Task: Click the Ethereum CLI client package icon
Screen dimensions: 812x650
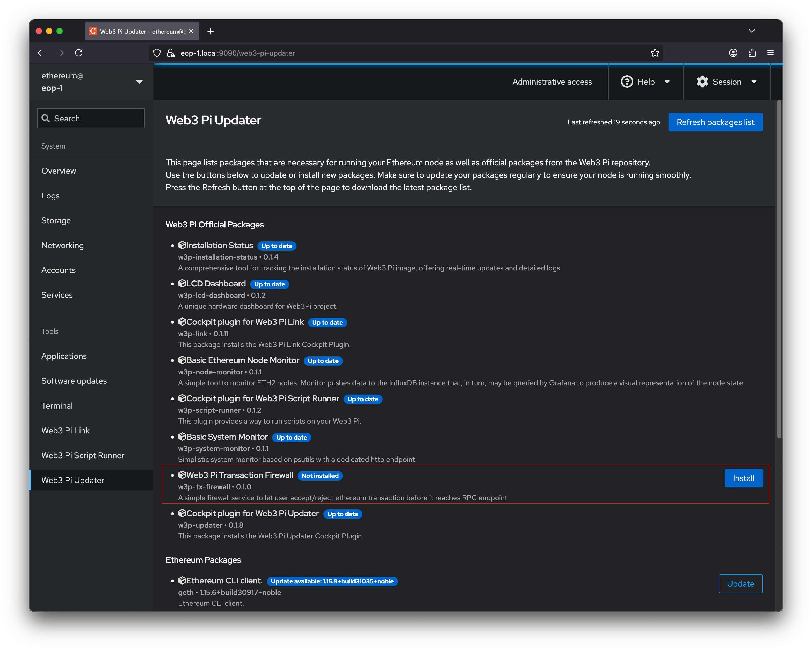Action: (182, 580)
